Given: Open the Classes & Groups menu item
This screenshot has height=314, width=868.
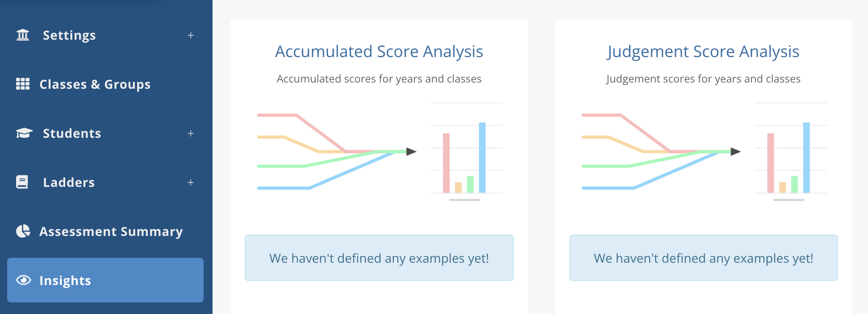Looking at the screenshot, I should 105,84.
